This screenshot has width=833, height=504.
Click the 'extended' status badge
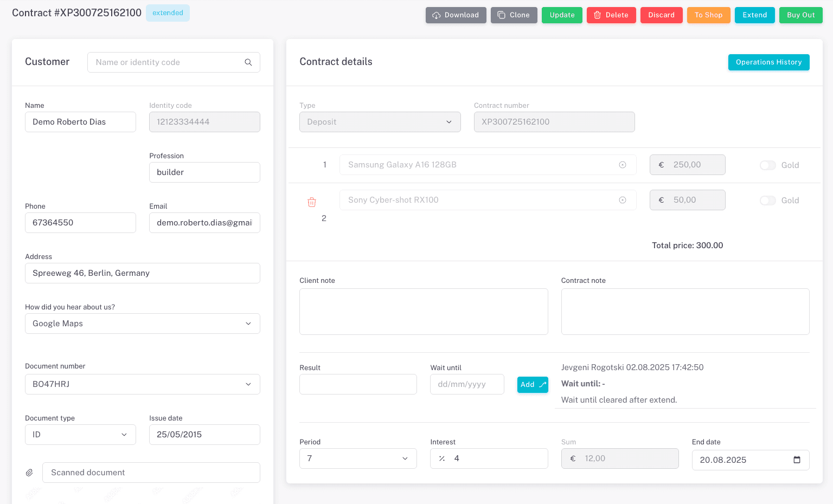(168, 13)
